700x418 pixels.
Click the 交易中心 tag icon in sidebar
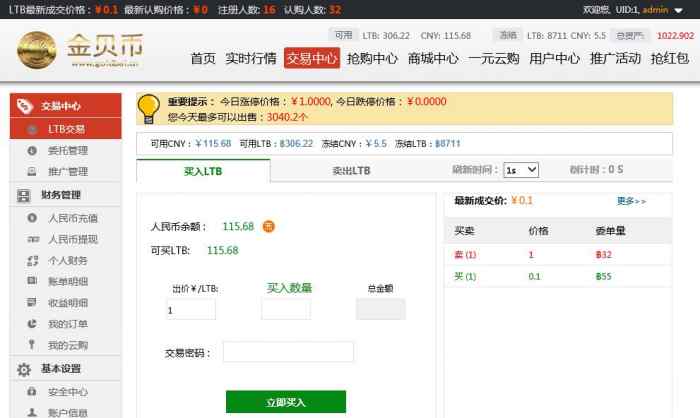[x=24, y=106]
